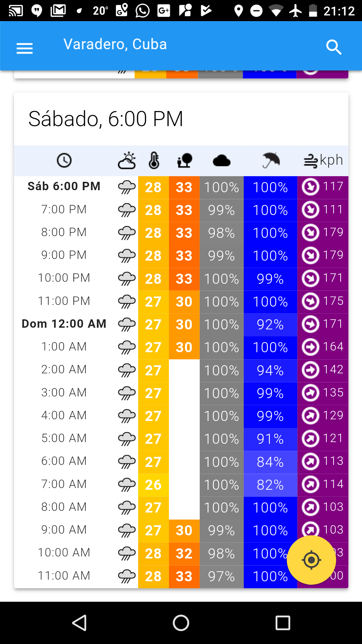This screenshot has height=644, width=362.
Task: Tap the weather condition header icon
Action: [127, 160]
